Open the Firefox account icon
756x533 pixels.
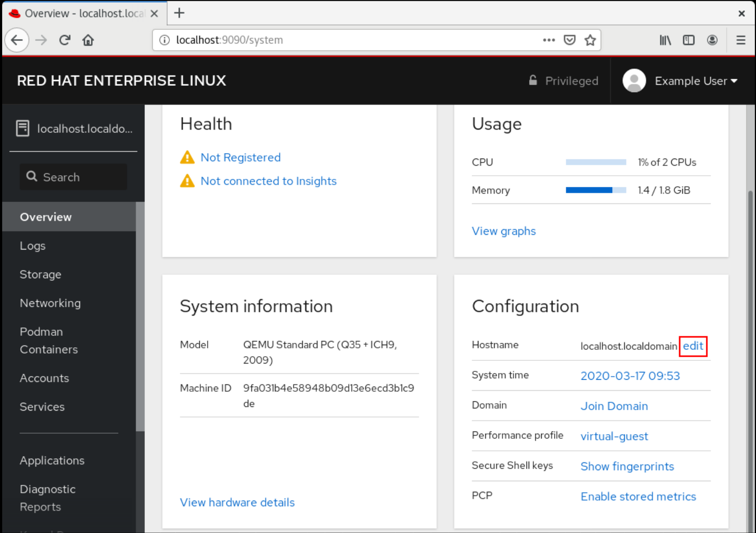pos(712,40)
